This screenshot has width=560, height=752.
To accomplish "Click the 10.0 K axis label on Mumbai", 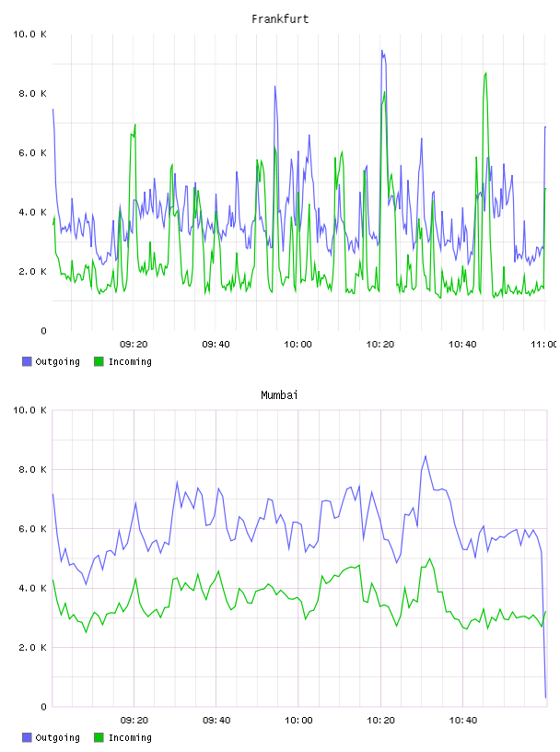I will tap(29, 410).
